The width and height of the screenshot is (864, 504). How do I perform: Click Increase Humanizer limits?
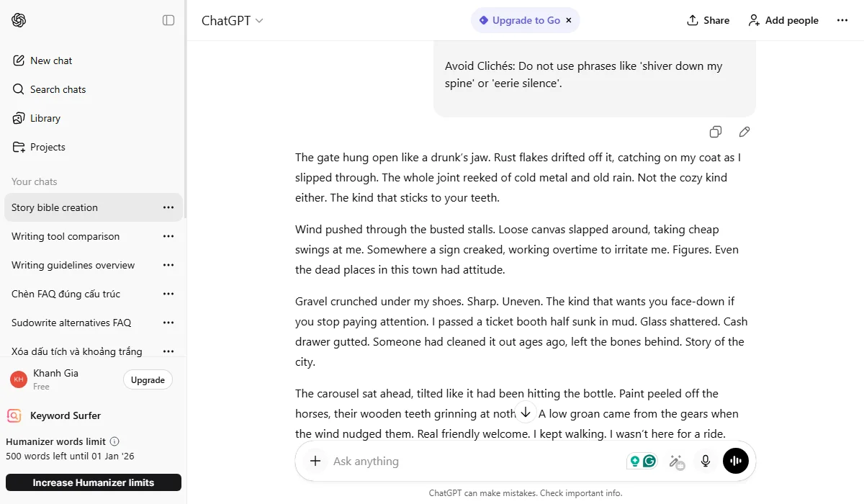pyautogui.click(x=94, y=482)
